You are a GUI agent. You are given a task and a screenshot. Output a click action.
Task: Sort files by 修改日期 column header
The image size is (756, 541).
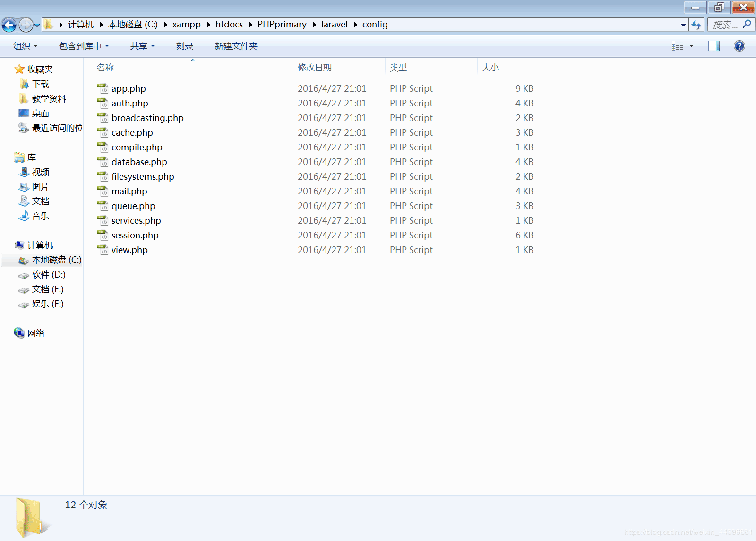(315, 68)
